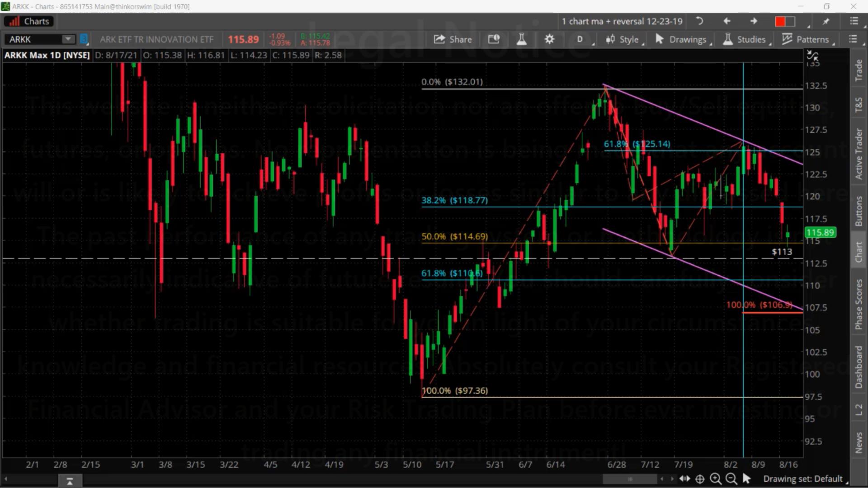Click the crosshair pan icon

point(700,479)
